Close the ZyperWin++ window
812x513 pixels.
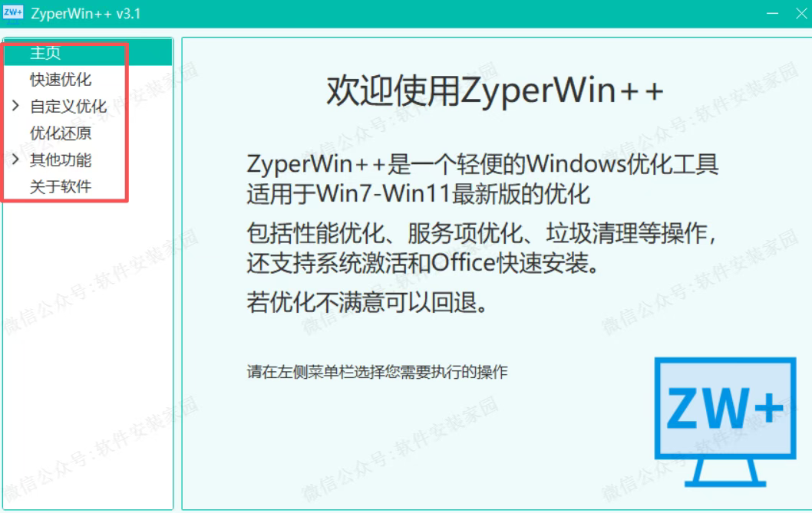[801, 14]
